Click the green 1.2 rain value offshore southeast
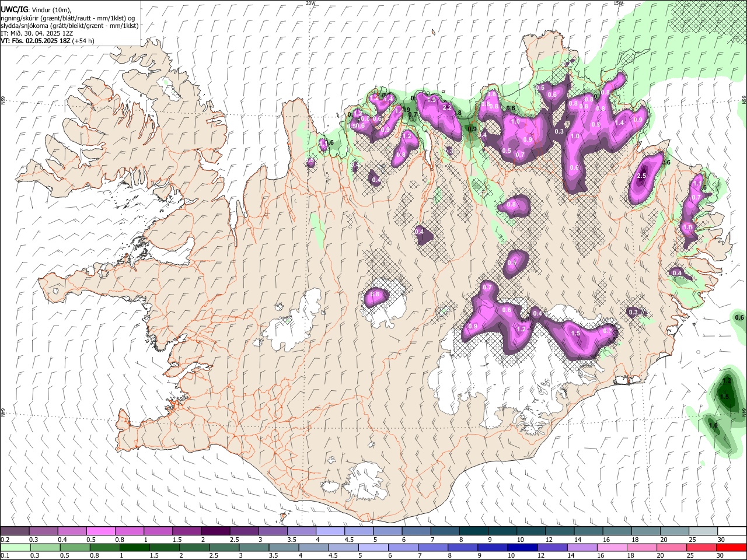 [727, 381]
